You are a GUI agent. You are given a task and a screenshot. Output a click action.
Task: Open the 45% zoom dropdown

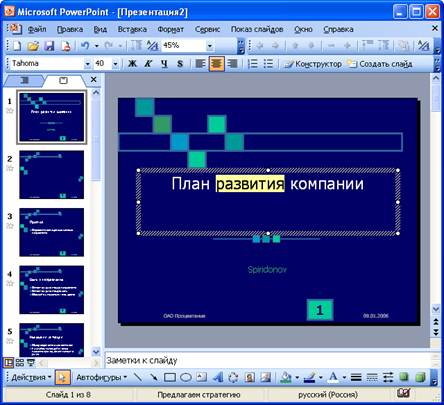pos(210,46)
